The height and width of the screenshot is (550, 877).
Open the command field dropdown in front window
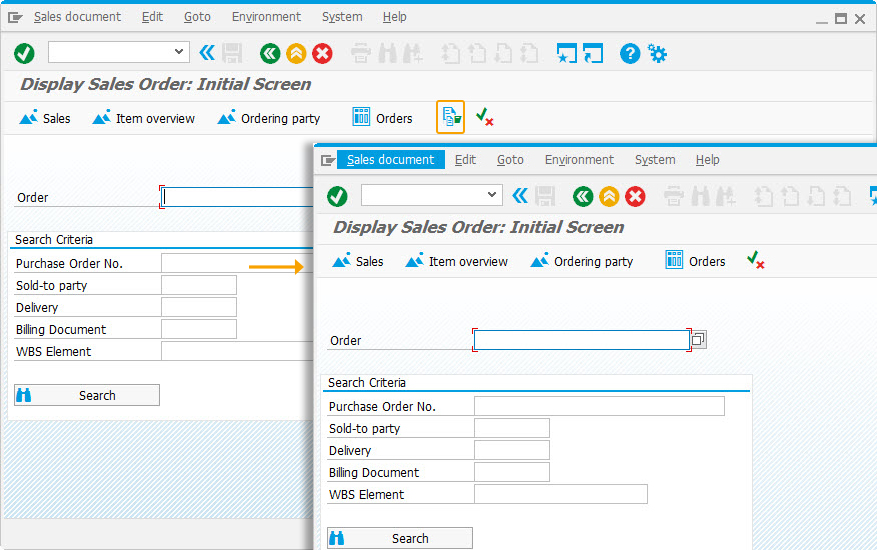[492, 194]
